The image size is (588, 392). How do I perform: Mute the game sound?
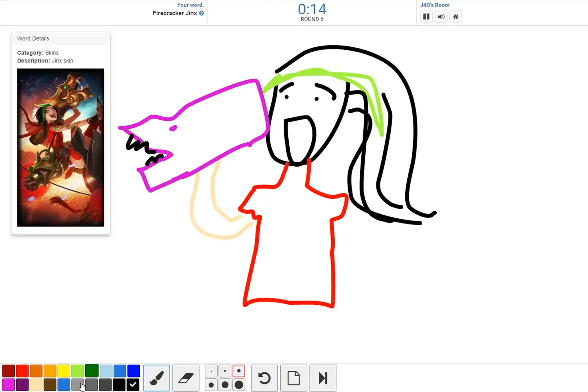(441, 16)
